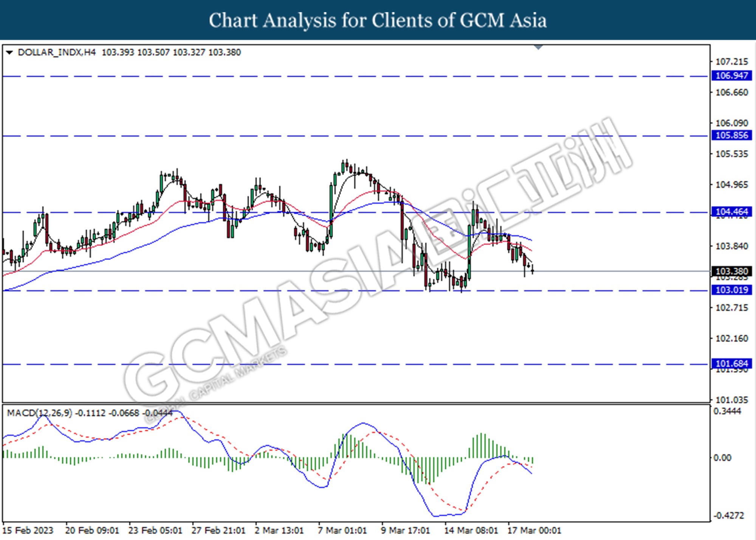Screen dimensions: 756x540
Task: Click the Chart Analysis for Clients header title
Action: tap(378, 20)
